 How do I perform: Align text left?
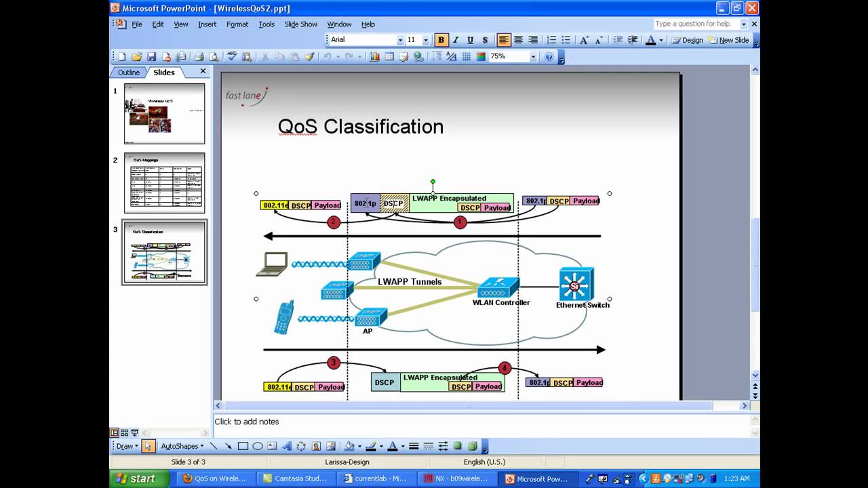pos(503,40)
